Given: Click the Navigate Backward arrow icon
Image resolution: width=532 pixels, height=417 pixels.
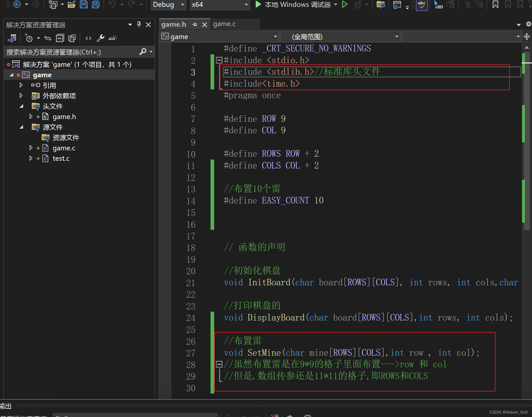Looking at the screenshot, I should click(x=17, y=4).
